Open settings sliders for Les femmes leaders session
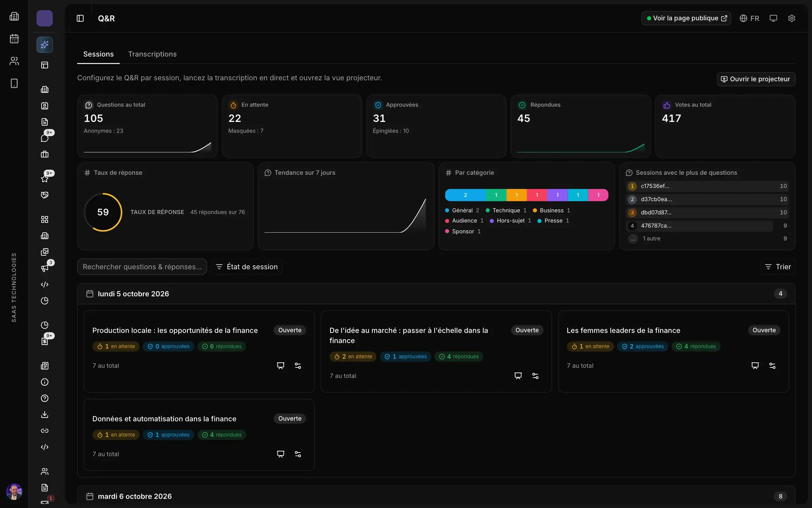Image resolution: width=812 pixels, height=508 pixels. (x=772, y=366)
